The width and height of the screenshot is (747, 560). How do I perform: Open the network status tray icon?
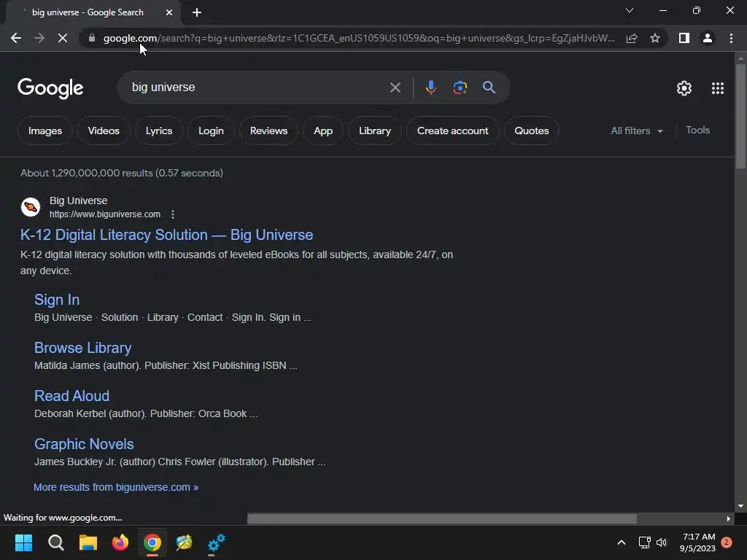[645, 542]
